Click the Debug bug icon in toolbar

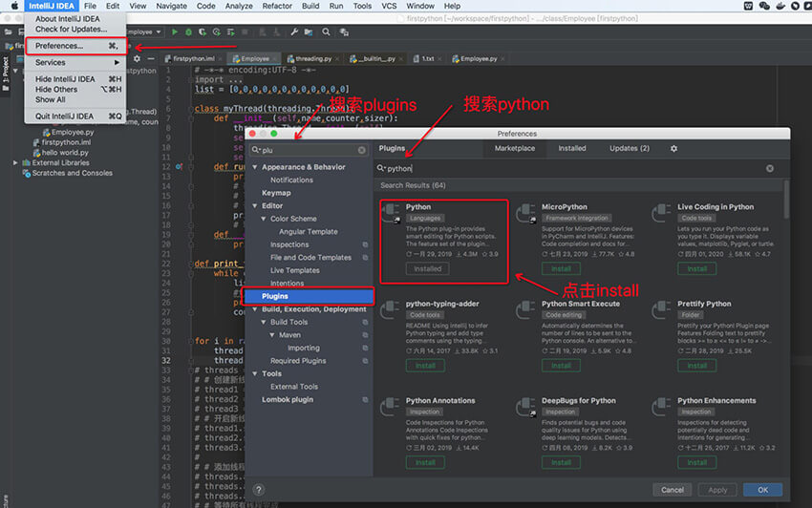pyautogui.click(x=188, y=32)
